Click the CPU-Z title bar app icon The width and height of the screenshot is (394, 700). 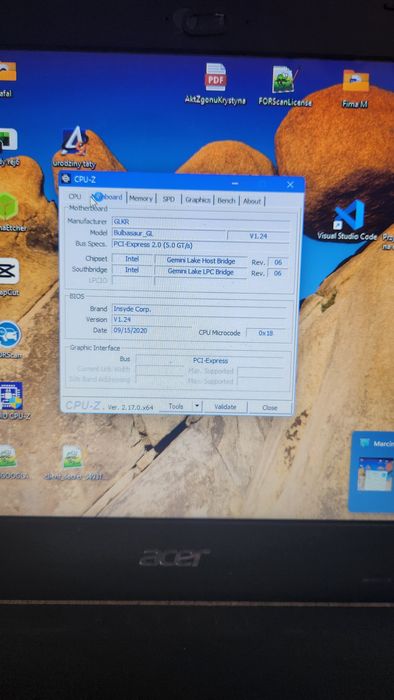coord(66,179)
